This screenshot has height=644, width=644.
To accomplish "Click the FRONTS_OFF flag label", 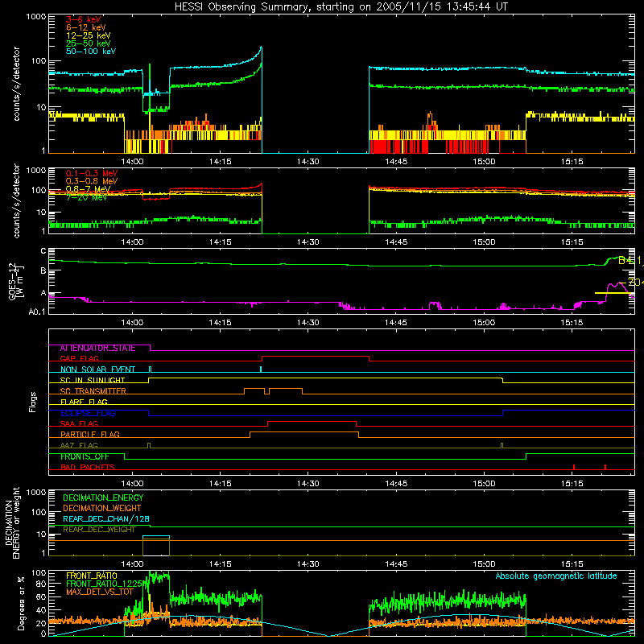I will pyautogui.click(x=85, y=456).
